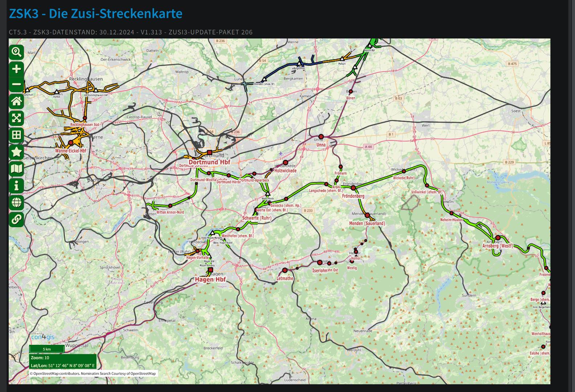Screen dimensions: 575x392
Task: Zoom in with the plus button
Action: tap(16, 69)
